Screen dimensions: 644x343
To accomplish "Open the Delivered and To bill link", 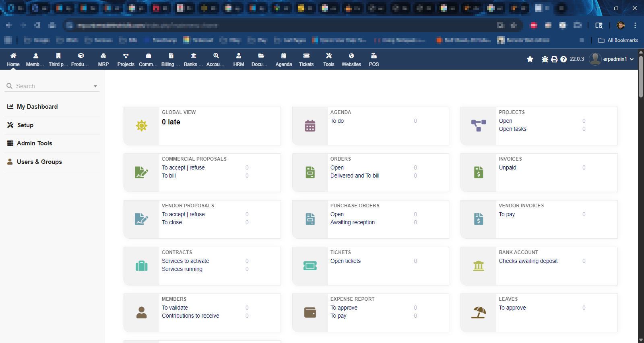I will pyautogui.click(x=355, y=176).
